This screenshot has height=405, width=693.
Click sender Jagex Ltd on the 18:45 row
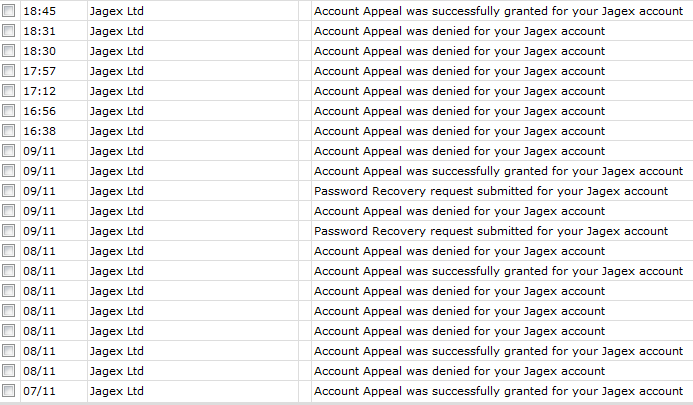tap(117, 11)
